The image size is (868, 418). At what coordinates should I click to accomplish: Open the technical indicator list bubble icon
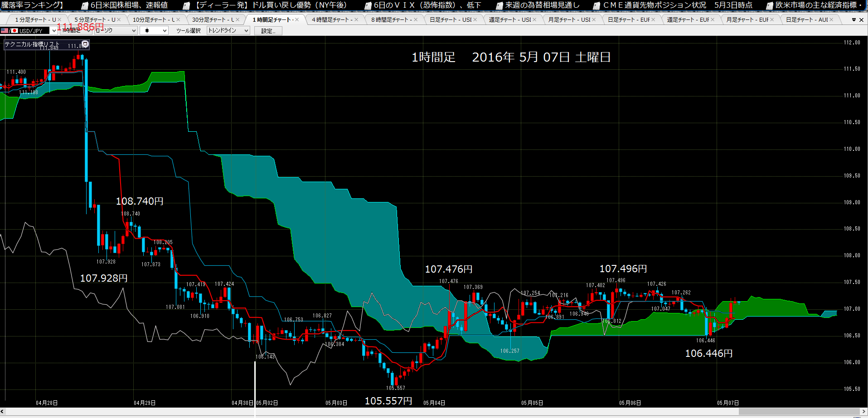85,44
